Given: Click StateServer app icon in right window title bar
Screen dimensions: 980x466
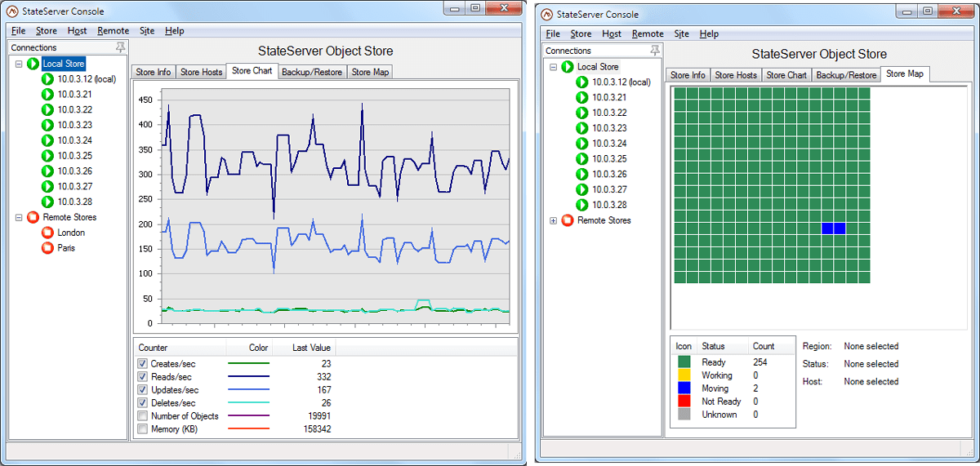Looking at the screenshot, I should [546, 14].
